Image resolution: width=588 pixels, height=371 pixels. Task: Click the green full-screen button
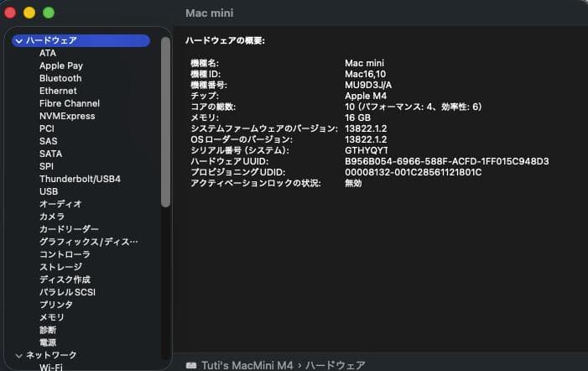point(49,13)
